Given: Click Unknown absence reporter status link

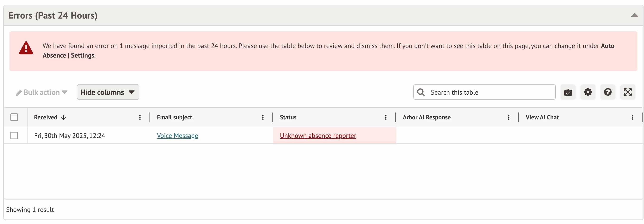Looking at the screenshot, I should coord(318,136).
